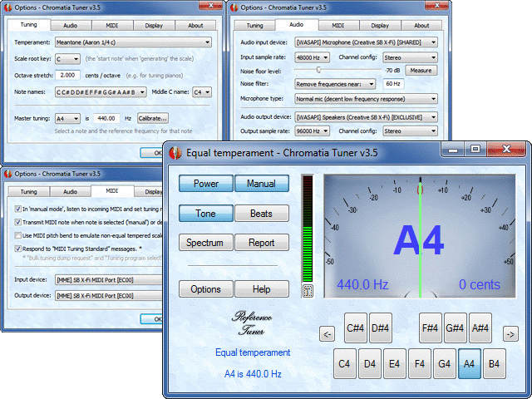The width and height of the screenshot is (532, 399).
Task: Open the Audio output device dropdown
Action: tap(366, 117)
